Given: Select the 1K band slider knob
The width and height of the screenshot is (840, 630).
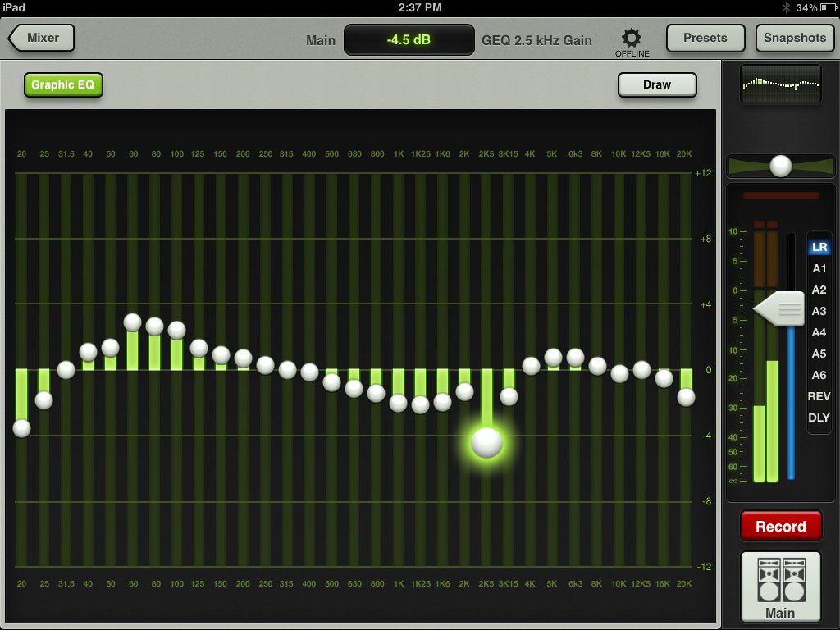Looking at the screenshot, I should [398, 403].
